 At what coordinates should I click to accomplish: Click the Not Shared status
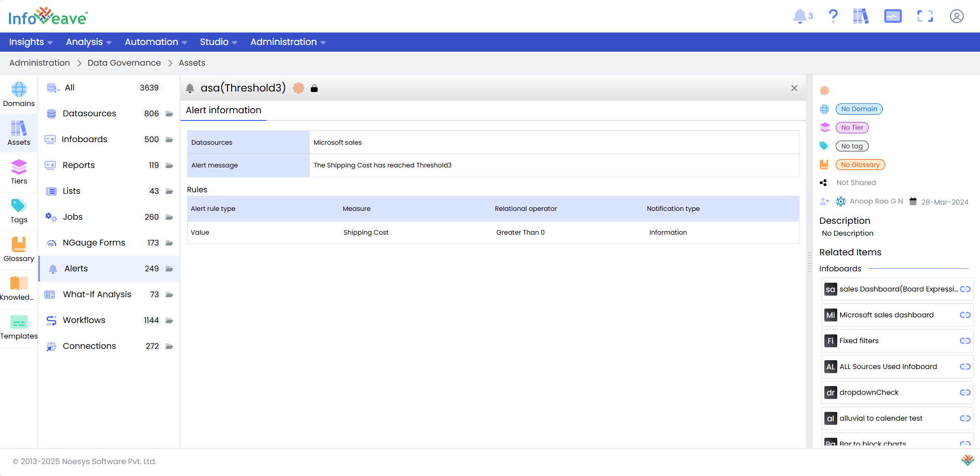856,182
